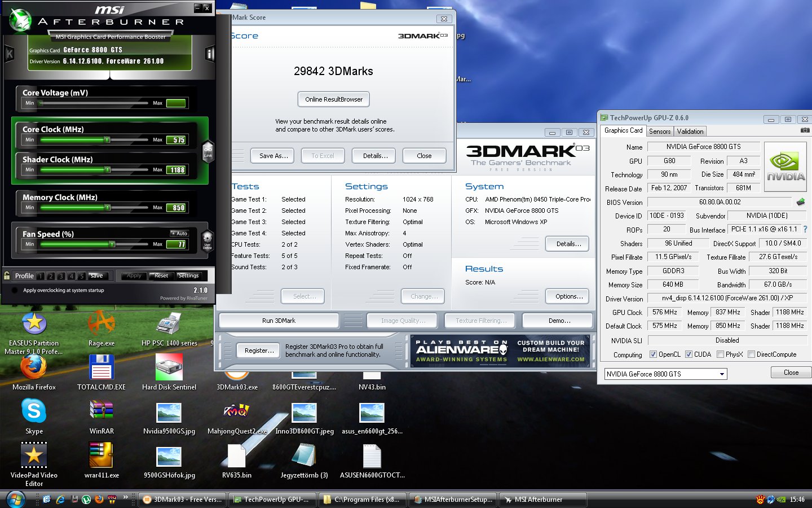Open Afterburner info panel via the i icon

[210, 54]
